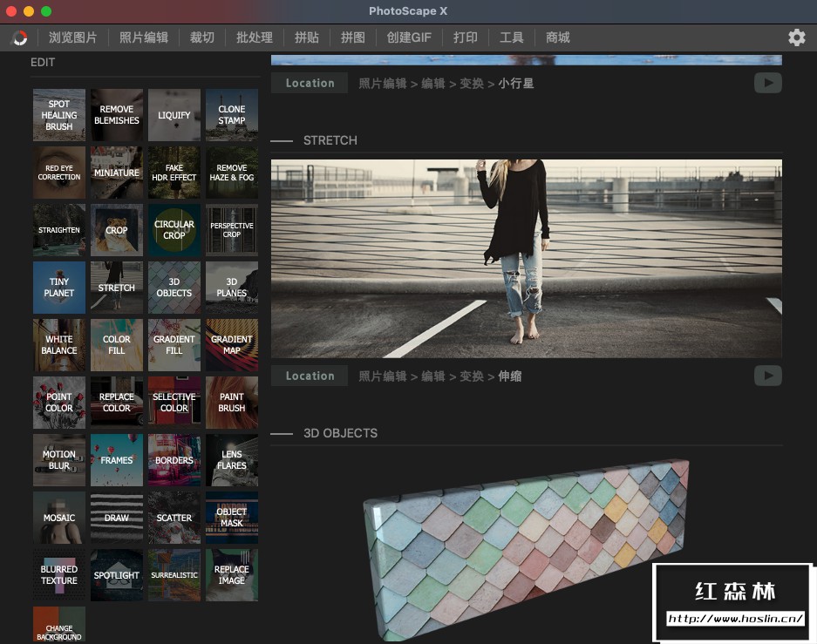The width and height of the screenshot is (817, 644).
Task: Open the www.hoslin.cn watermark link
Action: tap(734, 620)
